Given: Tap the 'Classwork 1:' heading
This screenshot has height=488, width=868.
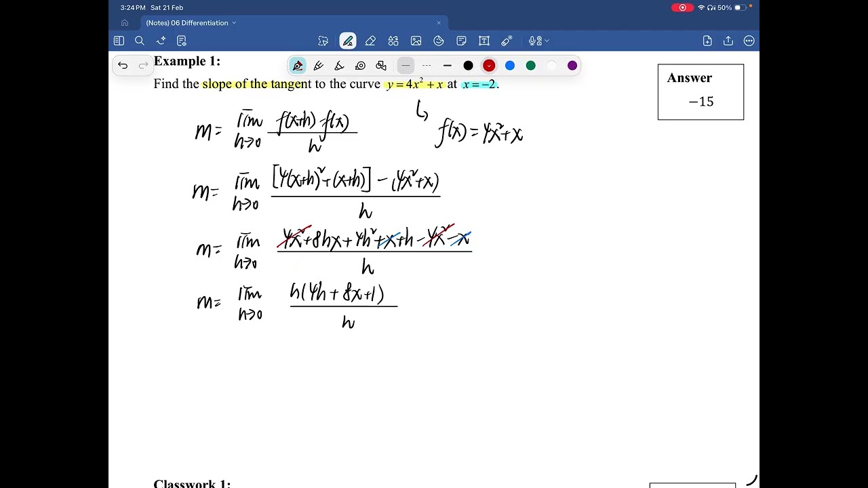Looking at the screenshot, I should tap(192, 484).
